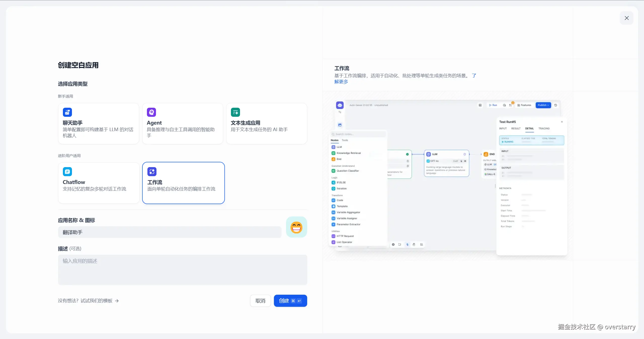Click the arrow beside 试试我们的模板

[117, 301]
